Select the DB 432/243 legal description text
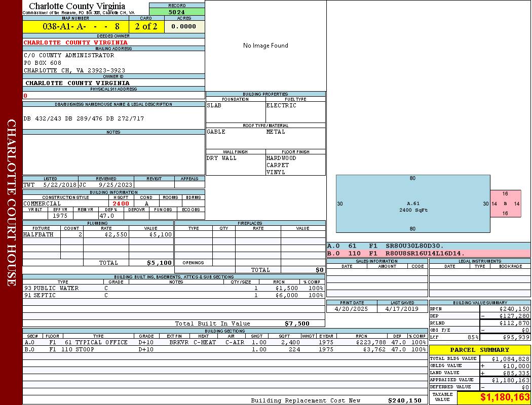This screenshot has width=532, height=405. pos(84,118)
